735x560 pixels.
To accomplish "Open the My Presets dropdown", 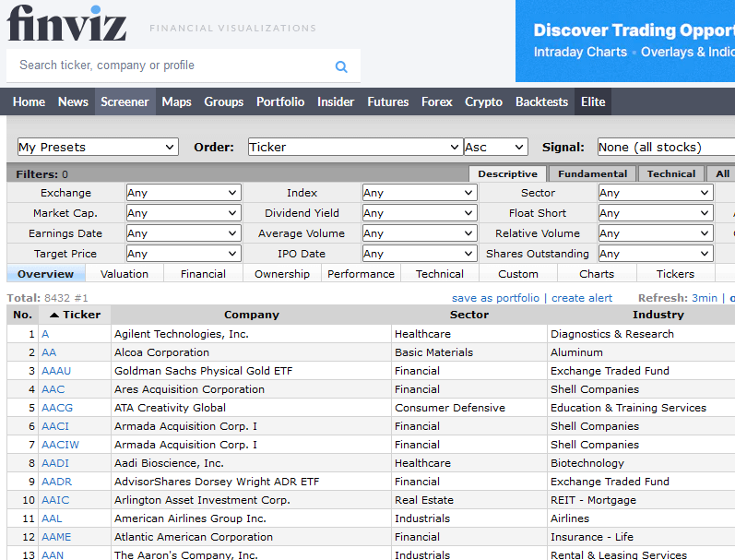I will pos(98,147).
